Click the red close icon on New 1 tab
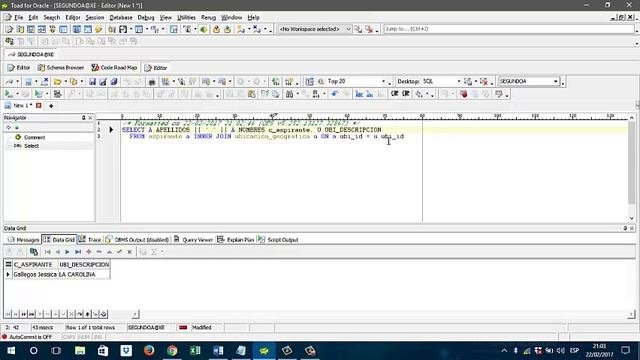Viewport: 640px width, 360px height. 39,105
